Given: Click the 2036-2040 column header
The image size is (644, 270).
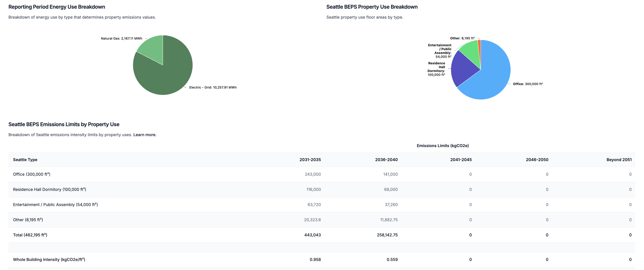Looking at the screenshot, I should [x=386, y=160].
